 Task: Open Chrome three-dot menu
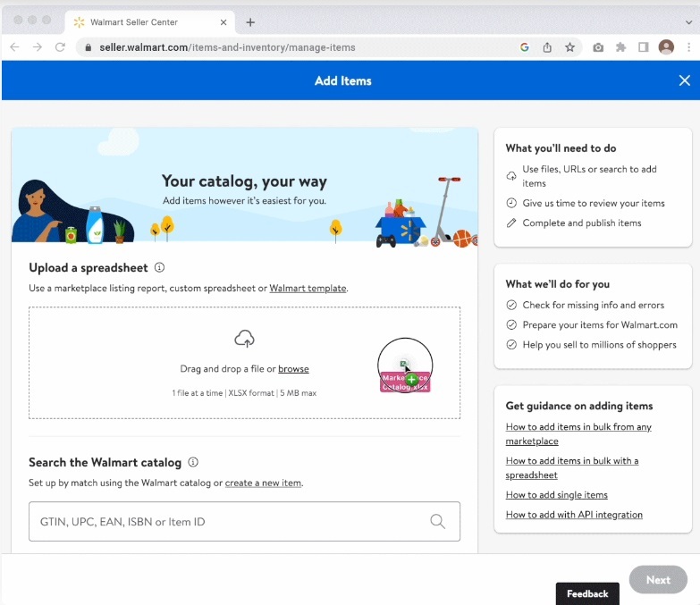[689, 47]
